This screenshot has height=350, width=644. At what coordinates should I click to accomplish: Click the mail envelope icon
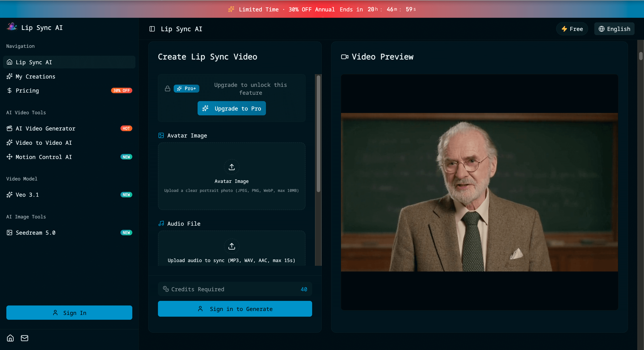click(25, 338)
